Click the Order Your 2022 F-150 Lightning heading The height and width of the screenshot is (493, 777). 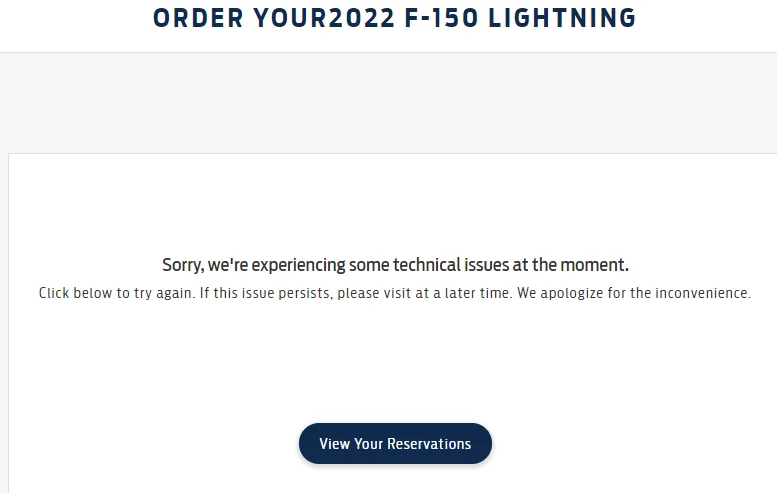[395, 18]
